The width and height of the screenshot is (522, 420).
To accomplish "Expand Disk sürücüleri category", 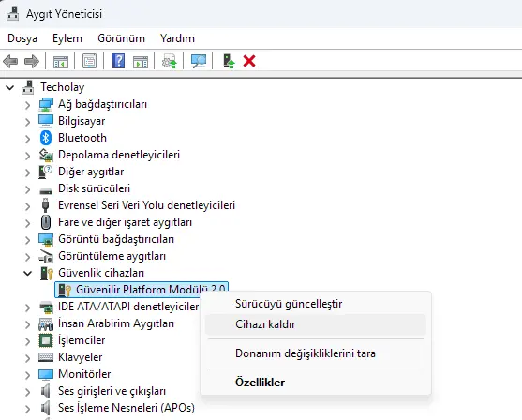I will [x=27, y=189].
